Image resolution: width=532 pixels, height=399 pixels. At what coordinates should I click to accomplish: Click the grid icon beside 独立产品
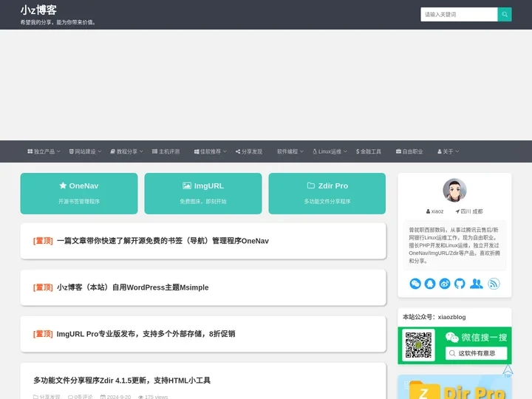click(x=30, y=151)
